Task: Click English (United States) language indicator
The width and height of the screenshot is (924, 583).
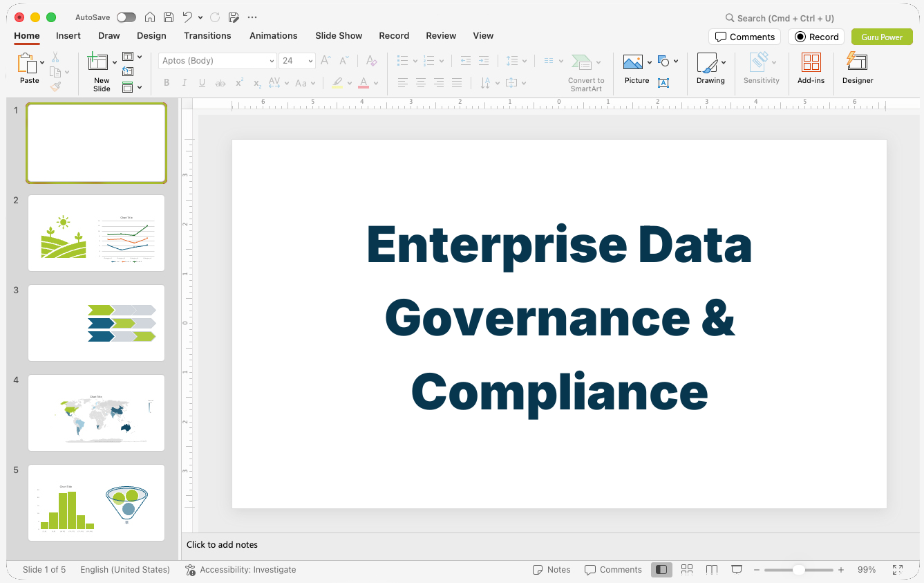Action: [125, 570]
